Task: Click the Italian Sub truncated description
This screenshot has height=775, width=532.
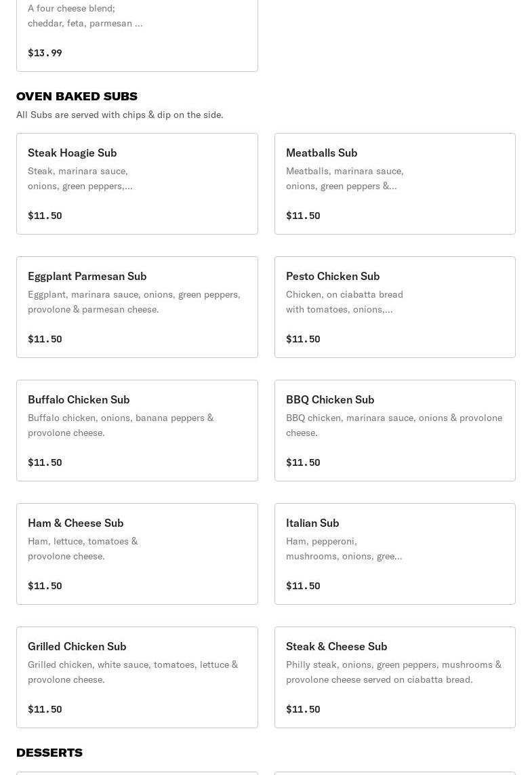Action: coord(344,549)
